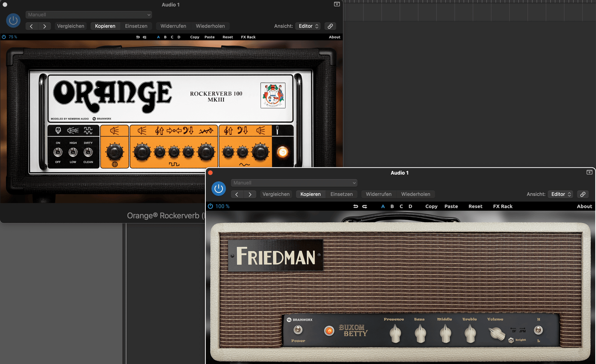Screen dimensions: 596x364
Task: Toggle the Friedman plugin bypass power button
Action: point(219,189)
